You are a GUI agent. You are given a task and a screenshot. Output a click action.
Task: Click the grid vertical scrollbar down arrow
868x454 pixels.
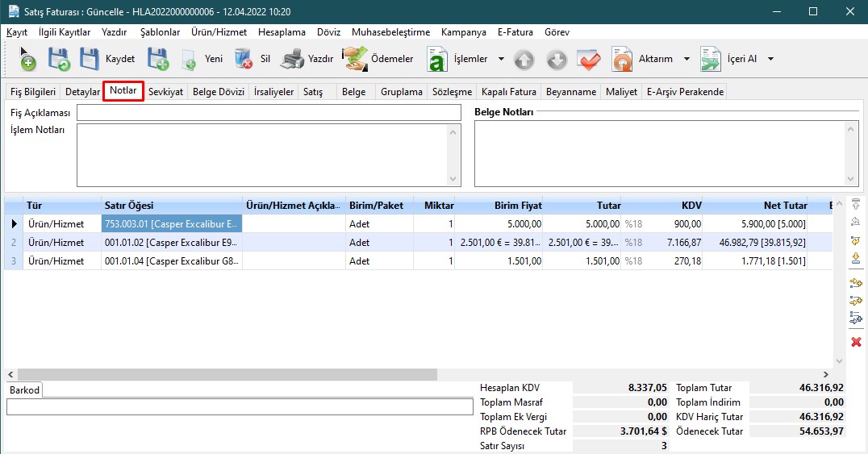839,361
